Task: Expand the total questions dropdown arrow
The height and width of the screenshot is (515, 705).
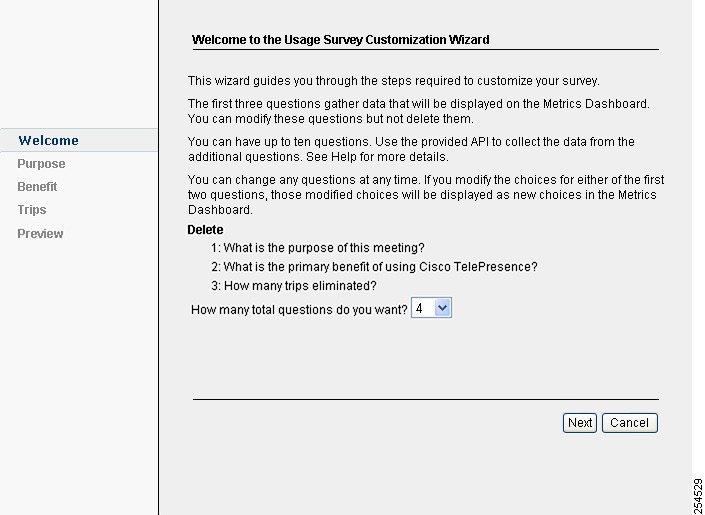Action: click(x=442, y=308)
